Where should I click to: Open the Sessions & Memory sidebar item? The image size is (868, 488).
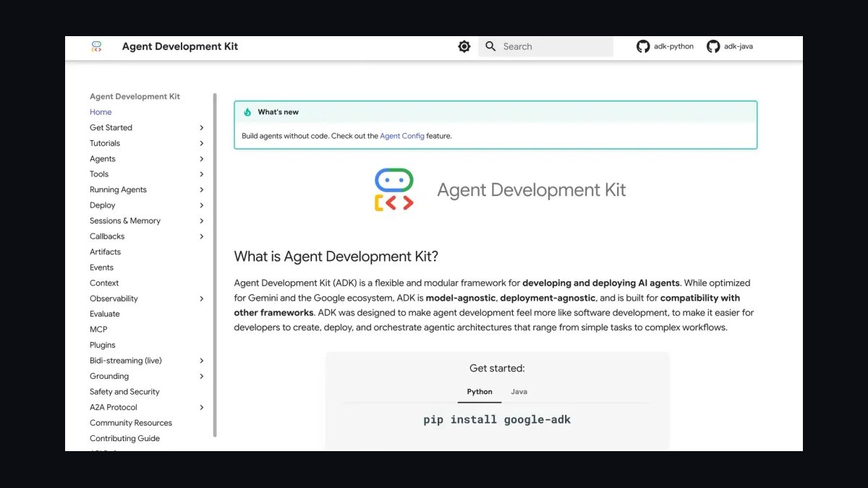pyautogui.click(x=125, y=221)
